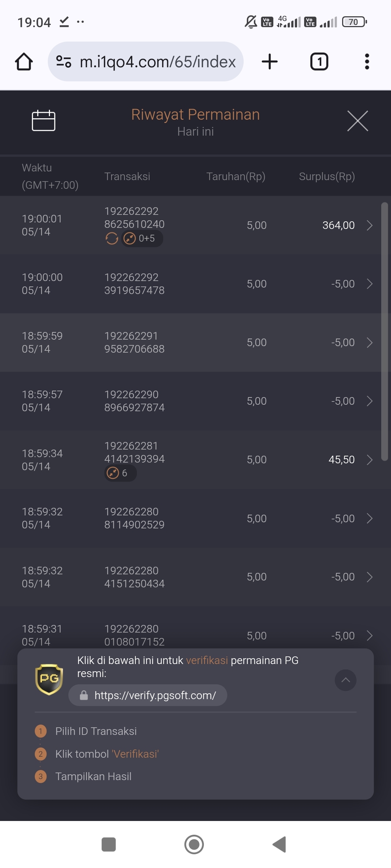Tap the address bar URL m.i1qo4.com
Screen dimensions: 391x868
[x=158, y=62]
